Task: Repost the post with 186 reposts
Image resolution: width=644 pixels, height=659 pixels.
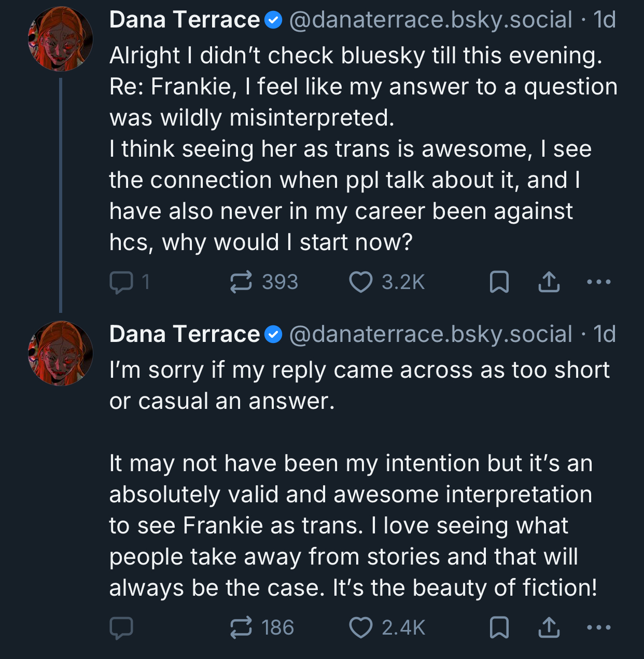Action: (x=241, y=628)
